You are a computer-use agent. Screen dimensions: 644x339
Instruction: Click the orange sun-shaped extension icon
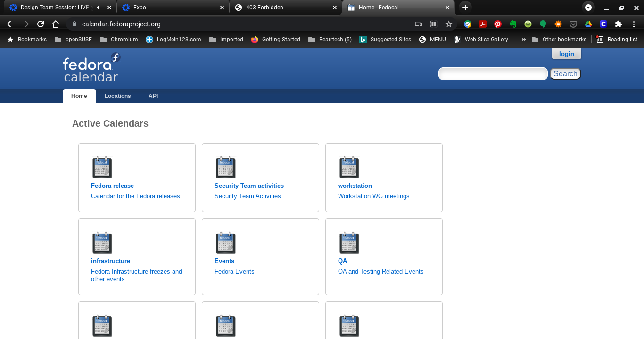pyautogui.click(x=558, y=24)
